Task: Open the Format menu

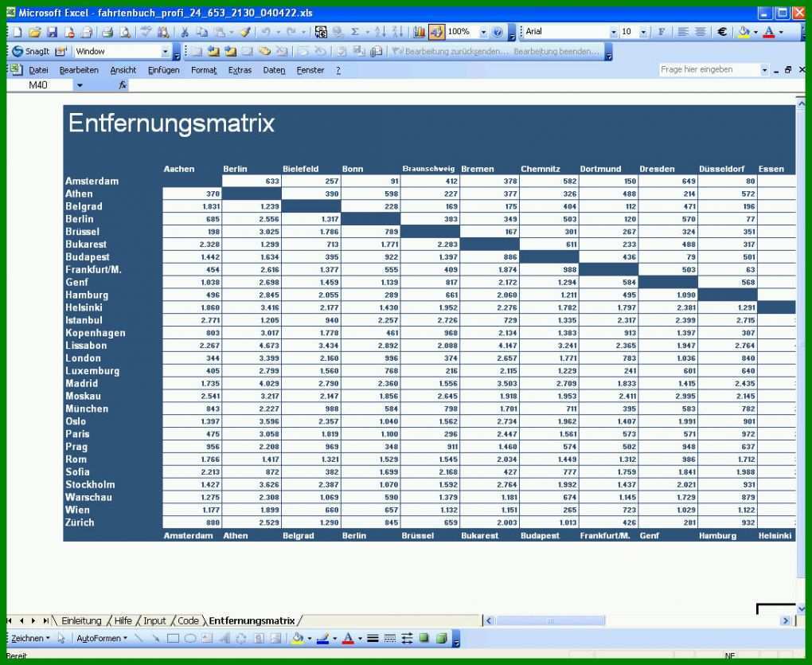Action: pyautogui.click(x=204, y=70)
